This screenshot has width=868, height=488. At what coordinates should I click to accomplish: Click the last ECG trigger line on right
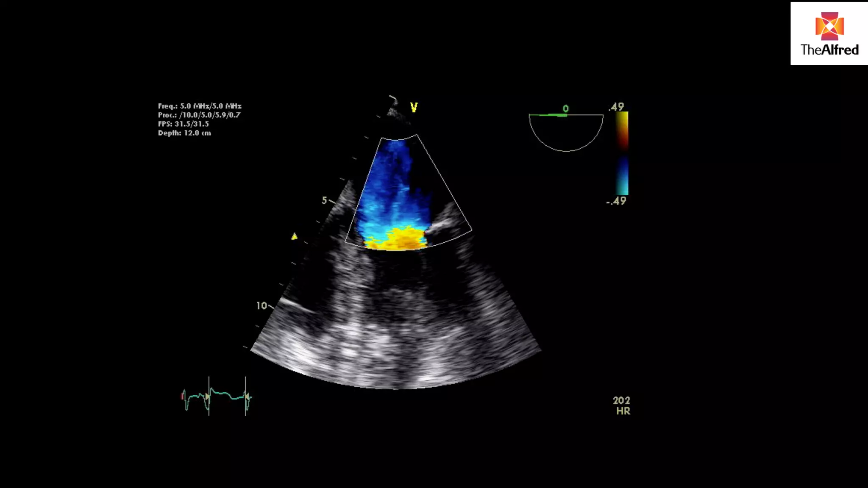point(245,396)
